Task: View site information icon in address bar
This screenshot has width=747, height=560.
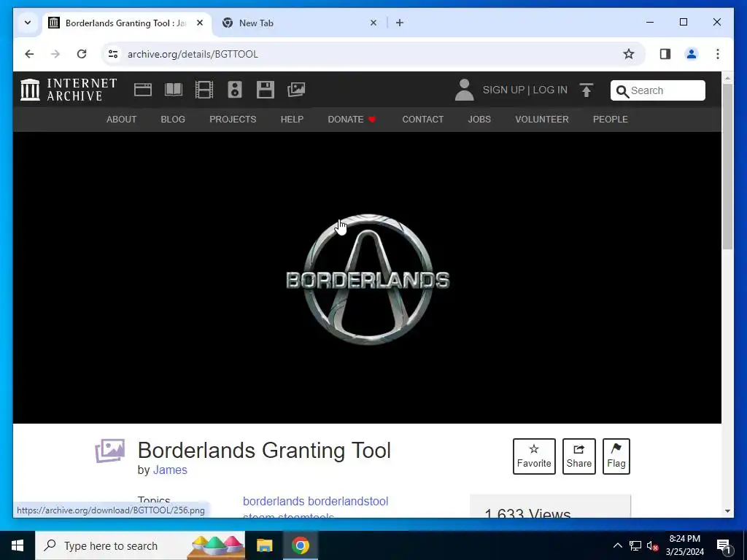Action: coord(113,54)
